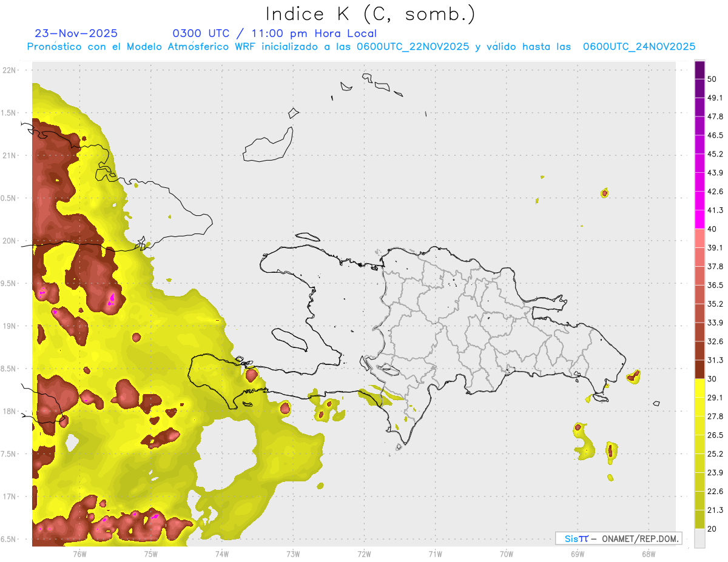Click the 0600UTC_24NOV2025 valid-until time text
The image size is (728, 562).
pos(639,47)
